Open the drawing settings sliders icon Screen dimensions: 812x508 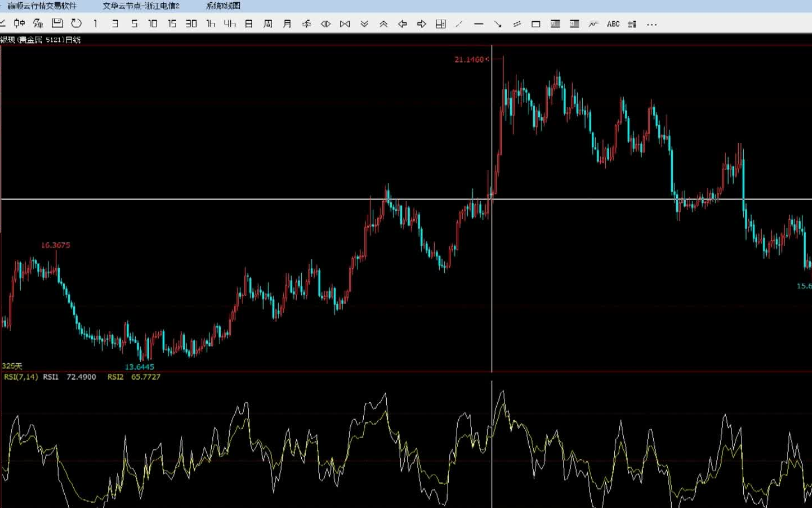click(x=632, y=24)
